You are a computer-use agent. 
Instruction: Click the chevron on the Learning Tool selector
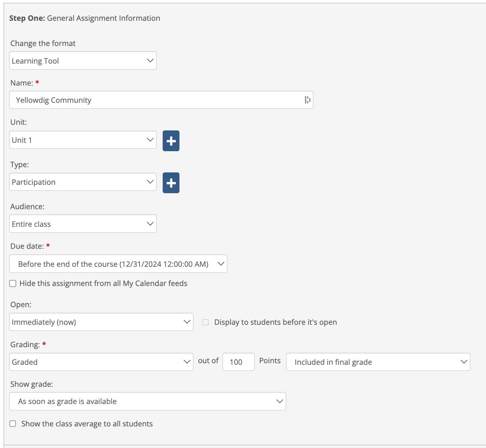click(150, 60)
